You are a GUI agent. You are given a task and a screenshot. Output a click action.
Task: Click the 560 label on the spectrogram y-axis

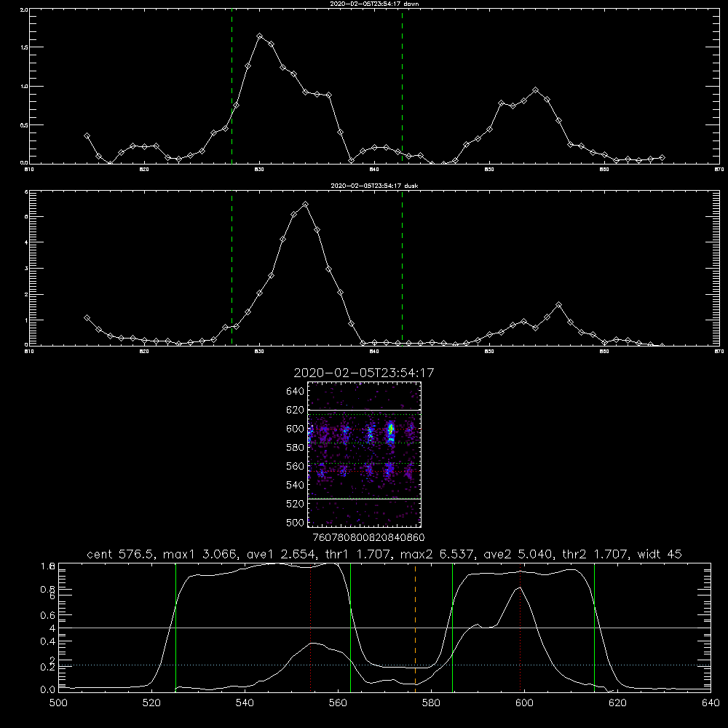pos(295,466)
